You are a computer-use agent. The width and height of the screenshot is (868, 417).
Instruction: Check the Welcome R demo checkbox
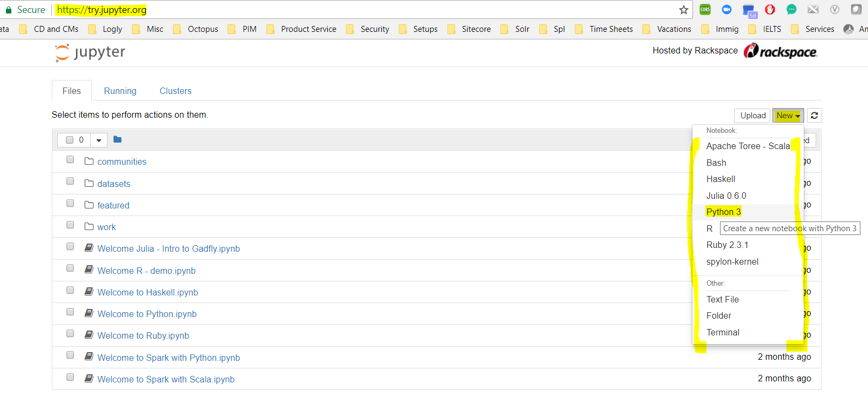70,268
